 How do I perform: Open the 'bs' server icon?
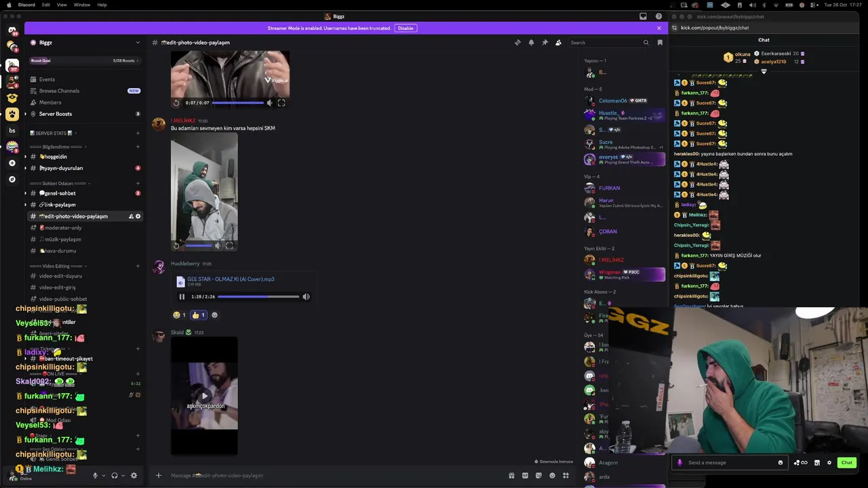[x=12, y=130]
